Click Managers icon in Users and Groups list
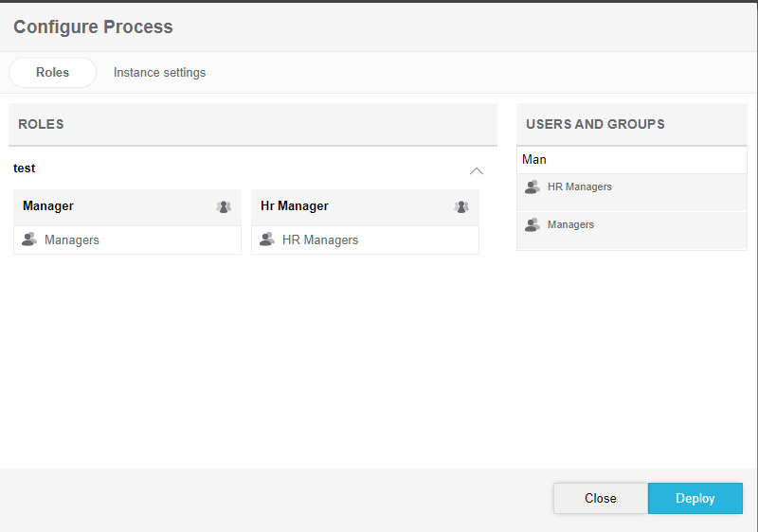Screen dimensions: 758x532 click(532, 225)
